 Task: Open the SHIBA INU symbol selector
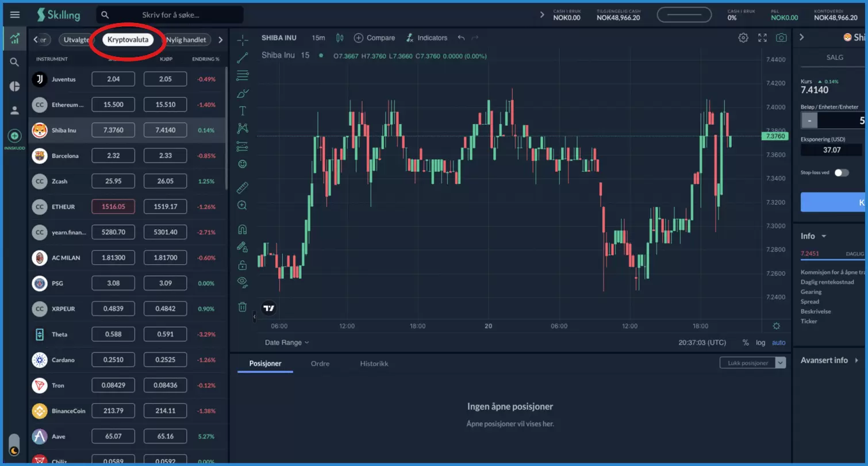tap(279, 38)
